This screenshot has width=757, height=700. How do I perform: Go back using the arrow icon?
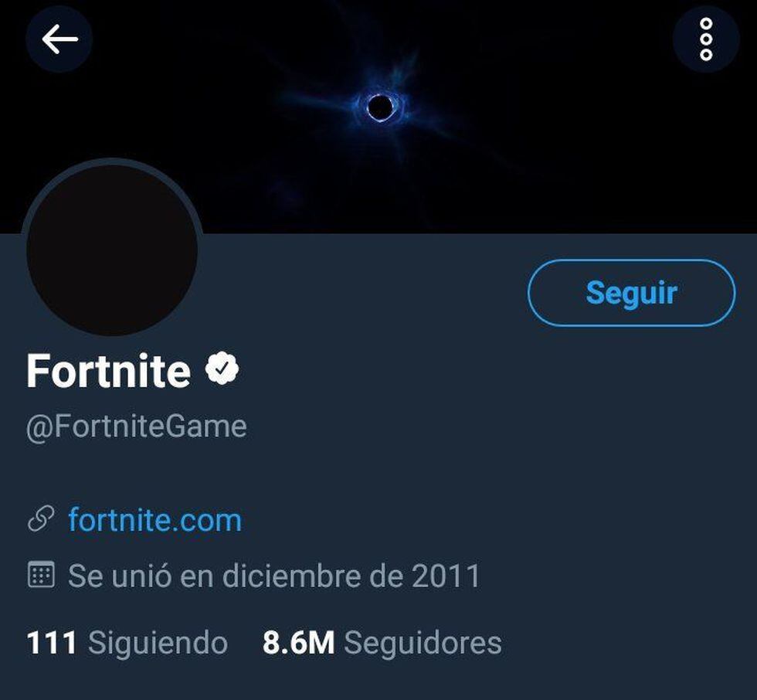click(x=59, y=39)
